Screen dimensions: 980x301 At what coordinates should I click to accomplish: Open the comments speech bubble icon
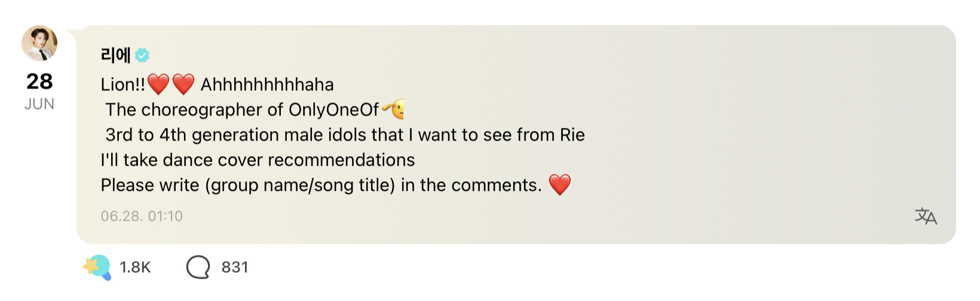[198, 267]
